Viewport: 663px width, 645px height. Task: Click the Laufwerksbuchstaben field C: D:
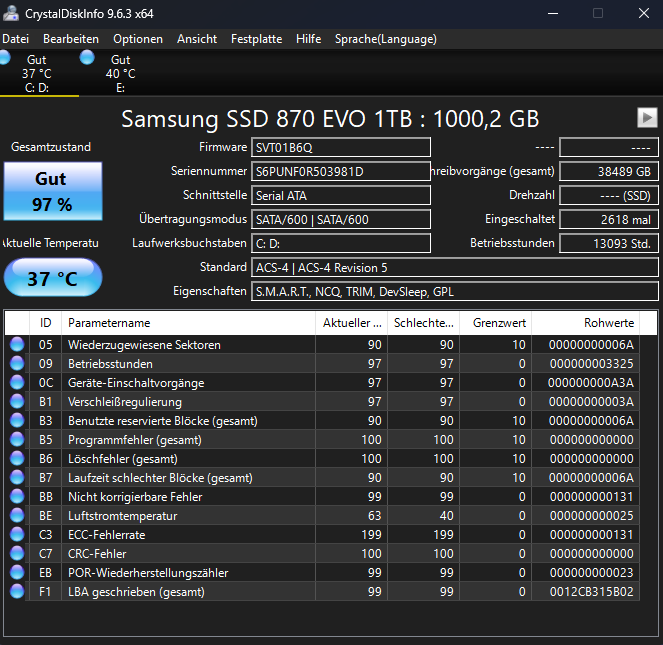pyautogui.click(x=341, y=244)
